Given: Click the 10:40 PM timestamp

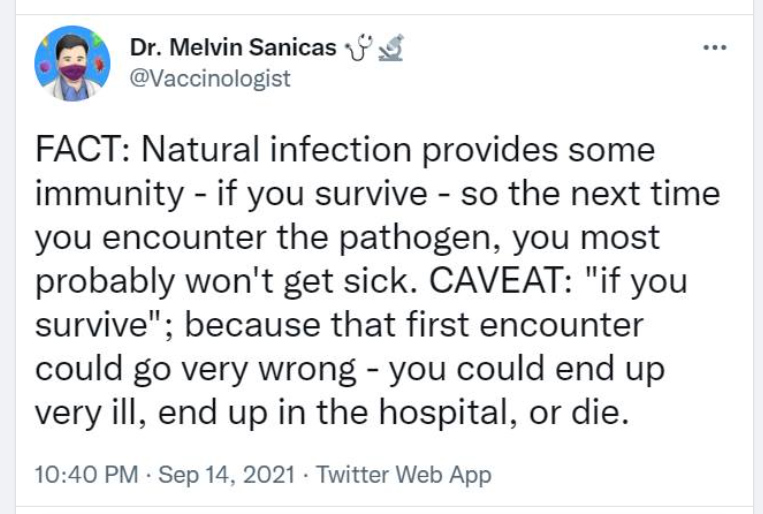Looking at the screenshot, I should point(86,474).
